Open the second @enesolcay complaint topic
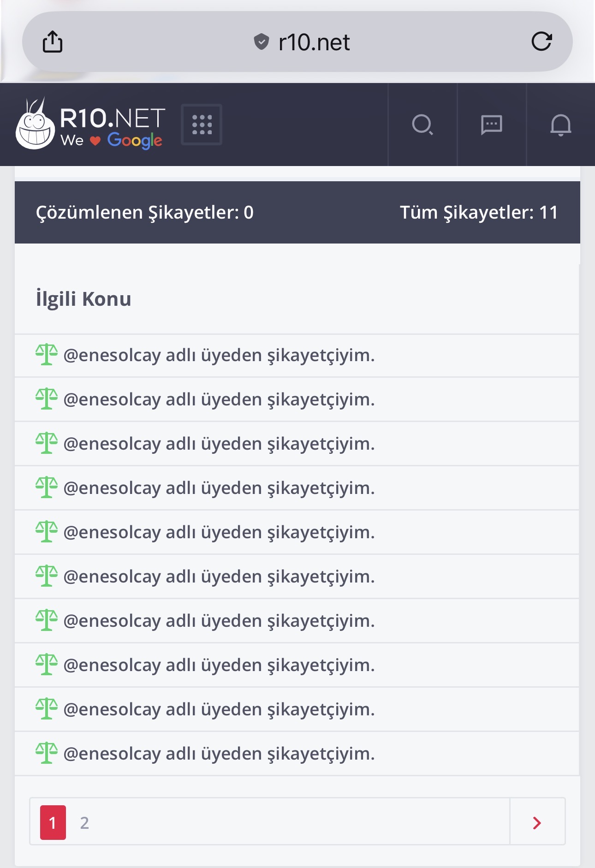The image size is (595, 868). (x=219, y=399)
